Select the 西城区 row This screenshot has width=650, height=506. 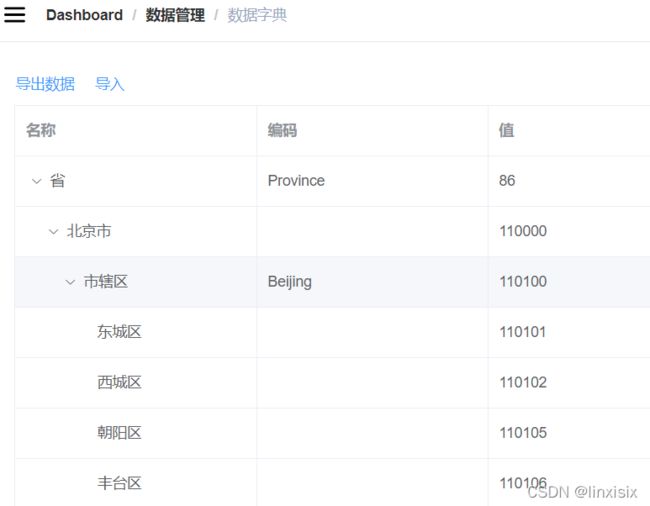(x=332, y=383)
